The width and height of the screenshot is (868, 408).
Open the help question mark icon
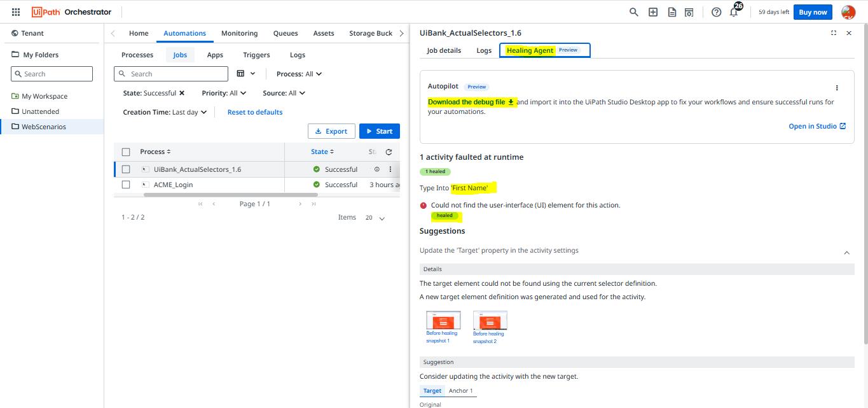click(716, 12)
